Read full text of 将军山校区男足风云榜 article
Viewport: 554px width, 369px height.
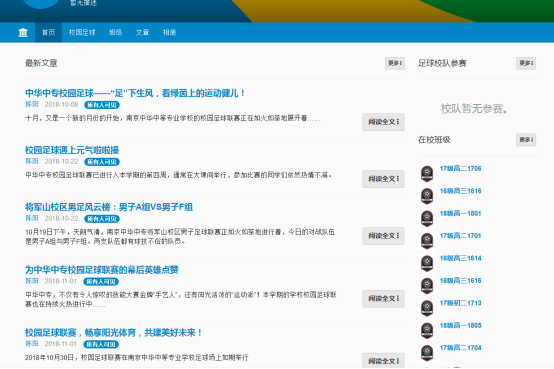click(x=383, y=236)
